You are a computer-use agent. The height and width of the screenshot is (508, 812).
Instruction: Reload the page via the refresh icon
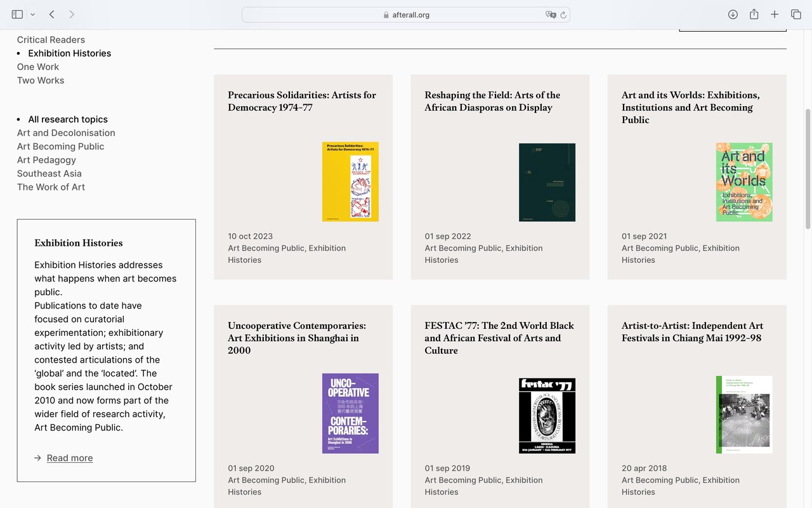(x=564, y=14)
